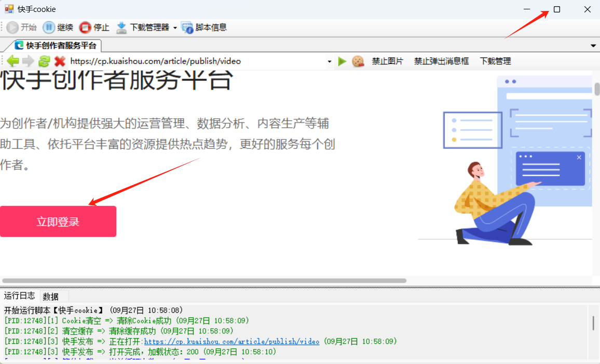Viewport: 600px width, 364px height.
Task: Click the red X stop-loading icon
Action: point(60,61)
